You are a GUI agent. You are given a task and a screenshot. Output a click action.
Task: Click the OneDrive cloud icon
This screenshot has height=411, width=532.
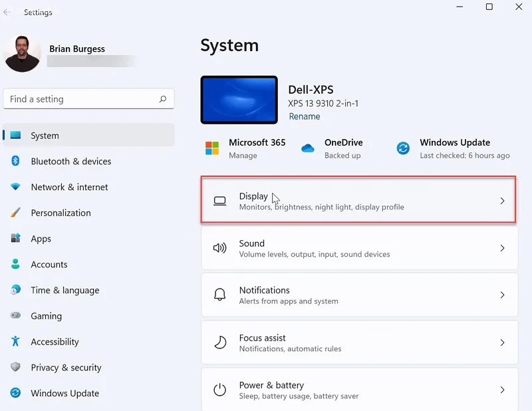pos(307,148)
